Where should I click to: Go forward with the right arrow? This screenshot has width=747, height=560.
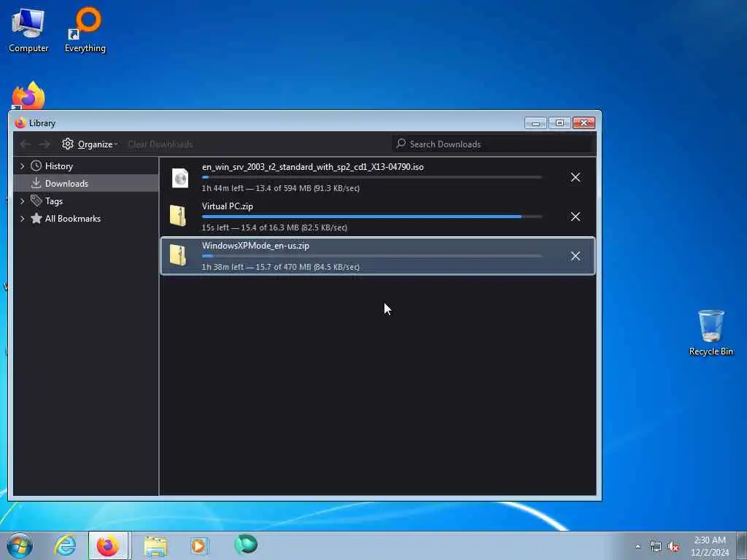point(44,144)
